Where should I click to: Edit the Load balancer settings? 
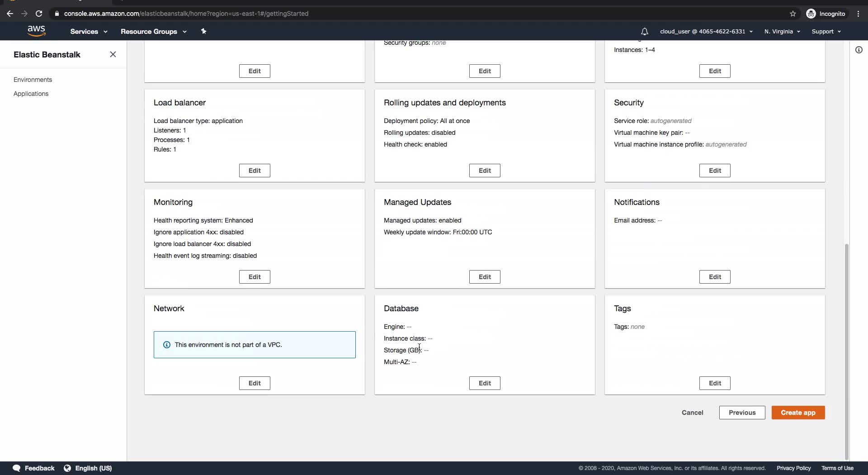(255, 171)
